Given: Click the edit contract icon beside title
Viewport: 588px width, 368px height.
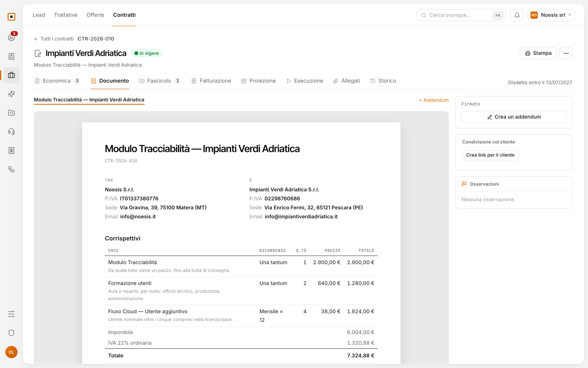Looking at the screenshot, I should [x=38, y=53].
